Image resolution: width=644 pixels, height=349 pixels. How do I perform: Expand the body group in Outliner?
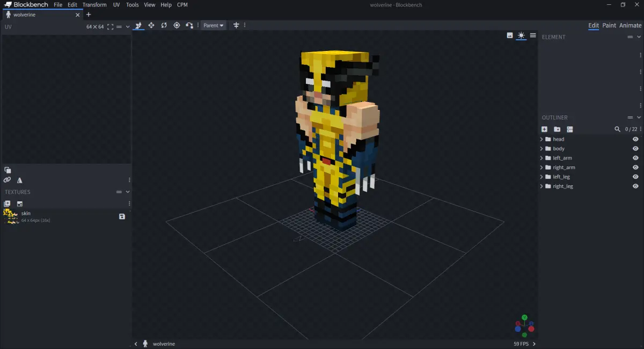pyautogui.click(x=541, y=149)
